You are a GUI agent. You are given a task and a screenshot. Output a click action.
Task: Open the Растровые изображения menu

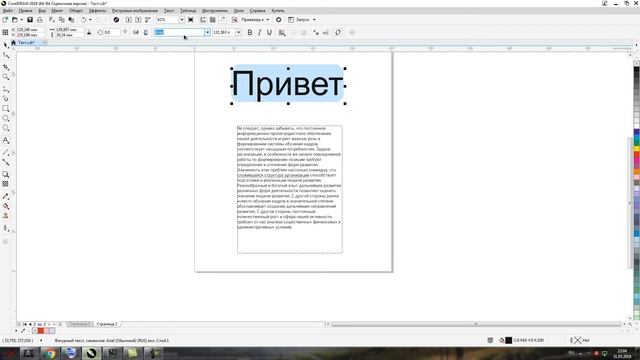coord(135,11)
